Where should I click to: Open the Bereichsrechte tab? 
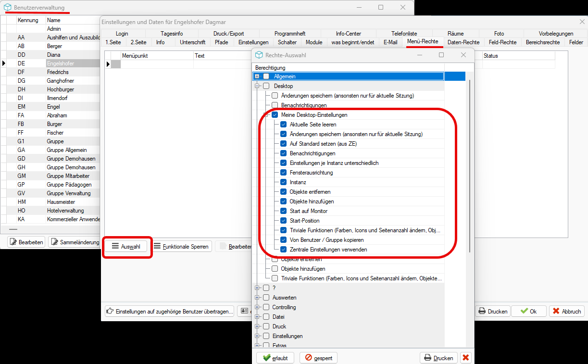tap(543, 42)
